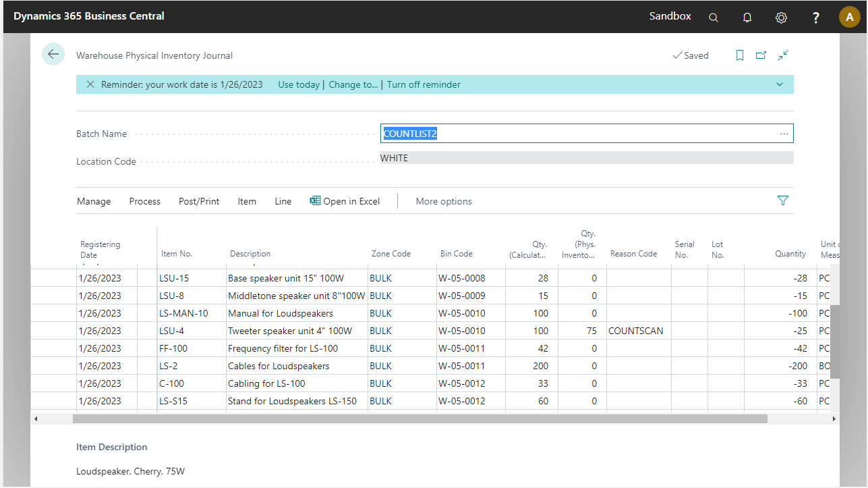Viewport: 868px width, 488px height.
Task: Click Qty. Phys. Inventory value 75
Action: [x=582, y=331]
